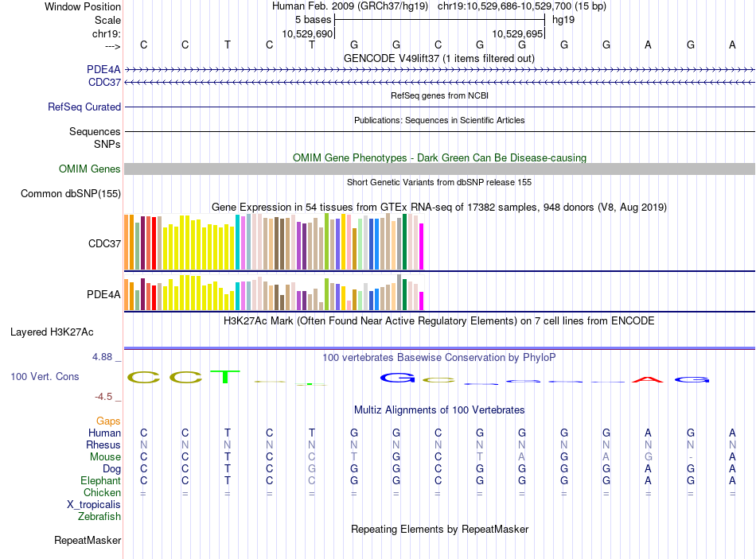Click the chr19:10,529,686-10,529,700 (15 bp) coordinates text
The height and width of the screenshot is (559, 756).
pyautogui.click(x=522, y=6)
